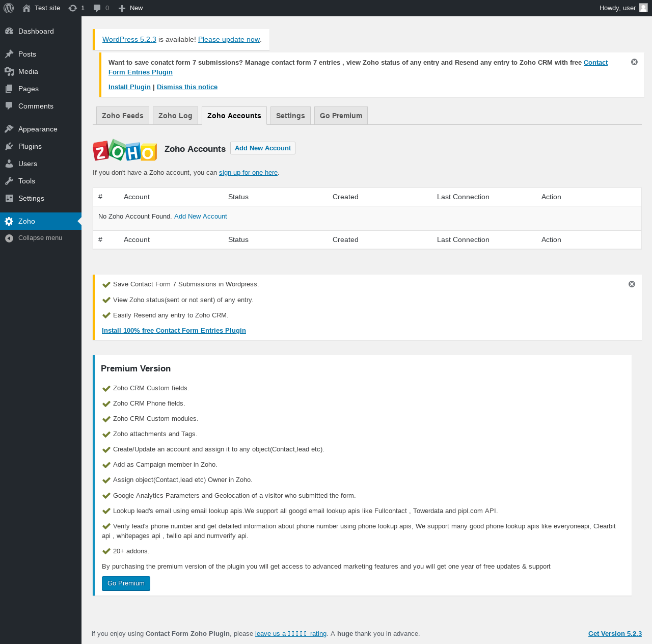Click the Install Plugin link
Image resolution: width=652 pixels, height=644 pixels.
coord(129,87)
